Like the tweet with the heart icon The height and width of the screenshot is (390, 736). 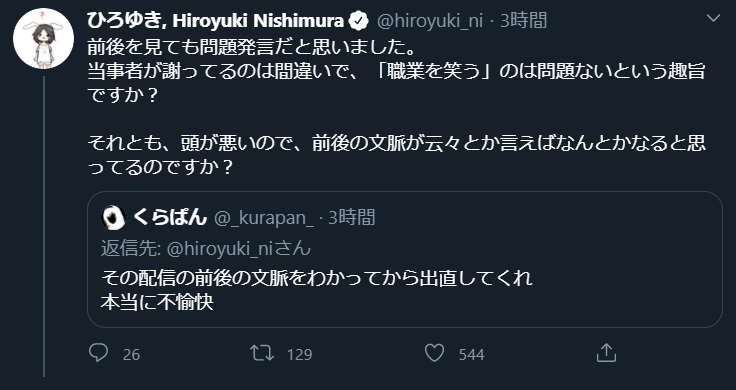434,353
